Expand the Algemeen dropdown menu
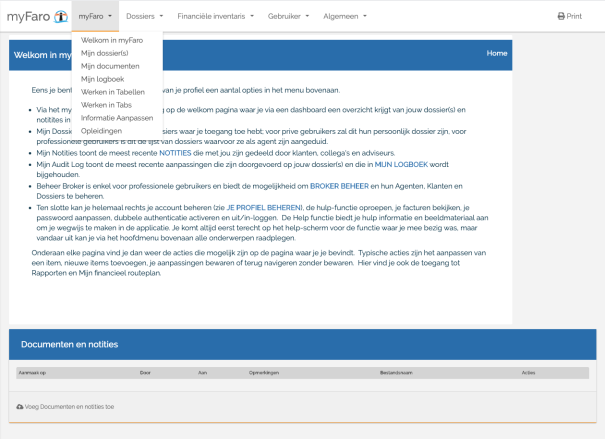The height and width of the screenshot is (439, 605). pyautogui.click(x=345, y=16)
